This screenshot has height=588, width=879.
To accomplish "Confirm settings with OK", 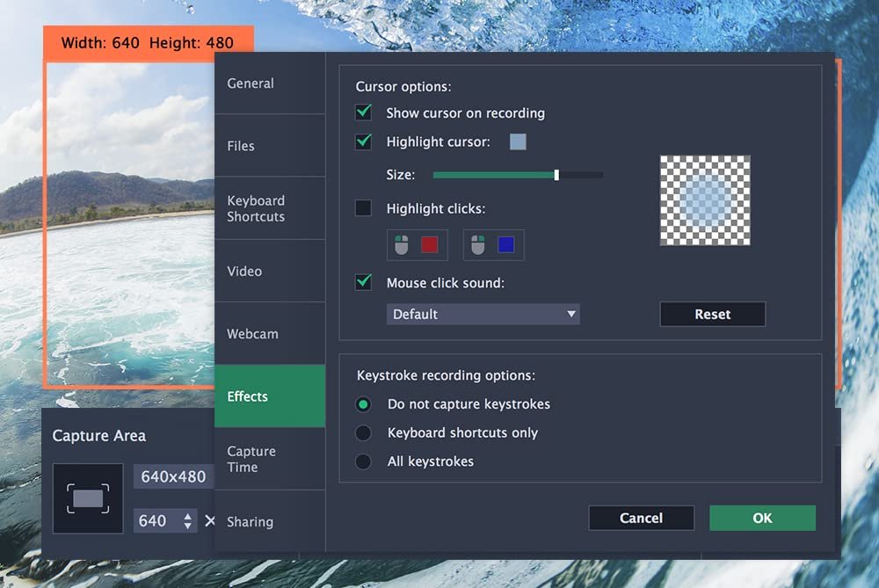I will [761, 518].
